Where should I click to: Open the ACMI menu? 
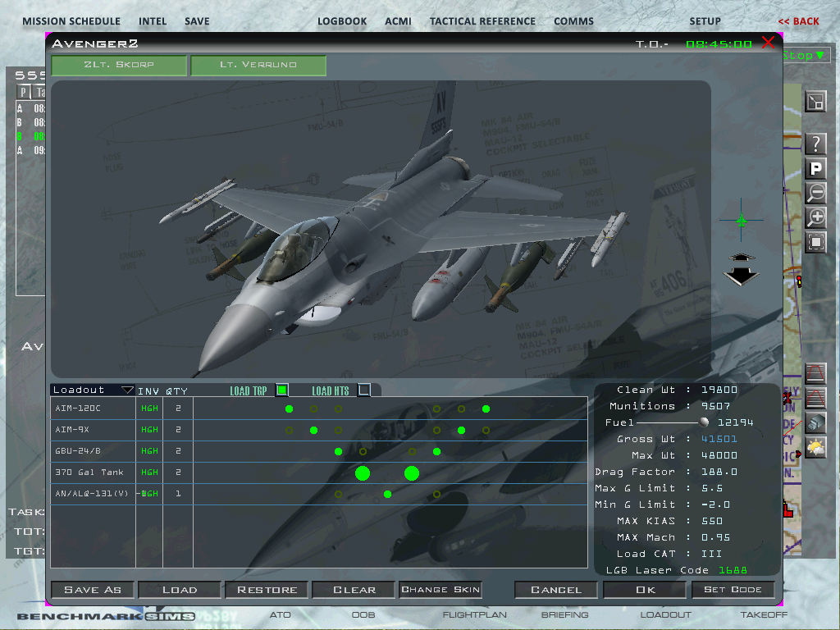coord(398,21)
